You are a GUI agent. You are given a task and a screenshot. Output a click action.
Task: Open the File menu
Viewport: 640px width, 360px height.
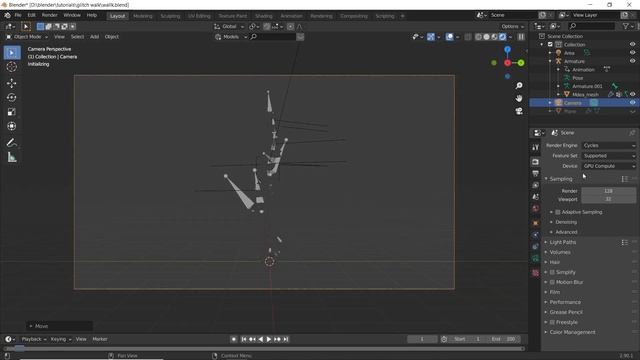(x=18, y=15)
